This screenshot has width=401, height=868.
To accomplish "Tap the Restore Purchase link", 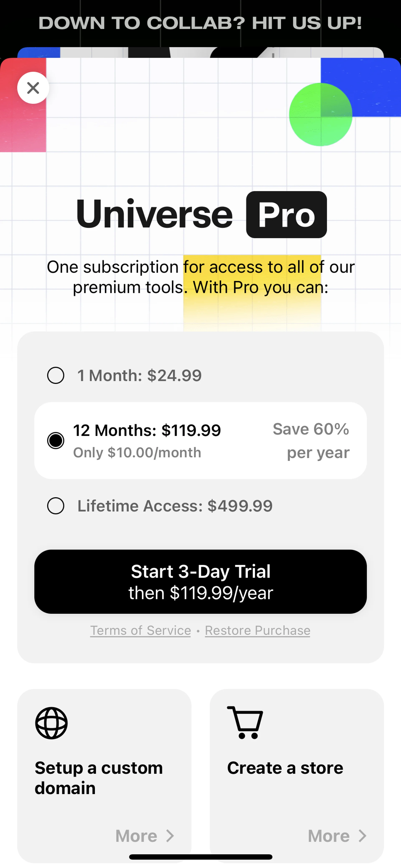I will coord(258,630).
